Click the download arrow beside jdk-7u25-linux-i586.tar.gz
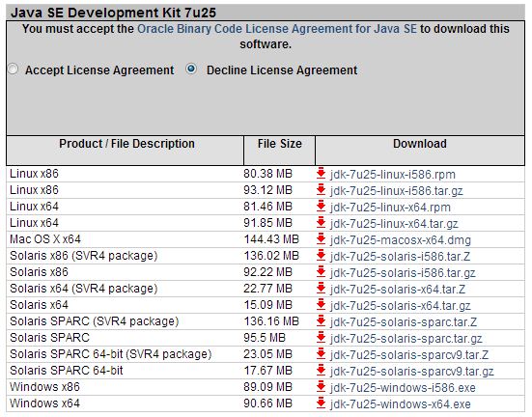Screen dimensions: 532x417 tap(321, 189)
